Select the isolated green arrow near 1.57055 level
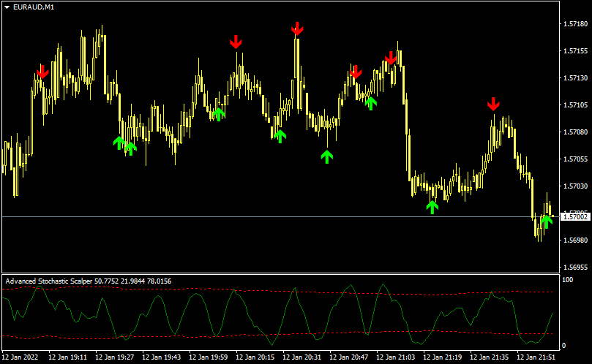 [x=327, y=156]
